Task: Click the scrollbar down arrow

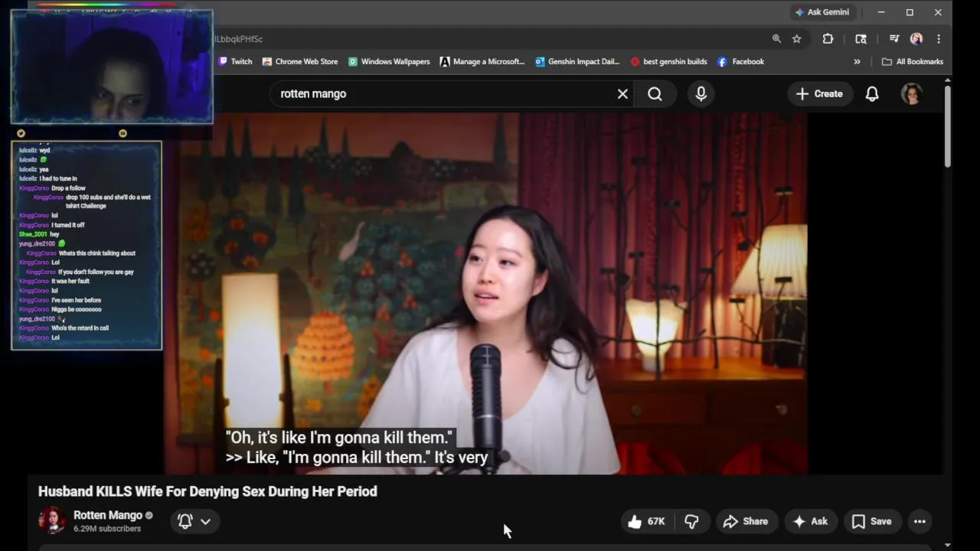Action: [948, 545]
